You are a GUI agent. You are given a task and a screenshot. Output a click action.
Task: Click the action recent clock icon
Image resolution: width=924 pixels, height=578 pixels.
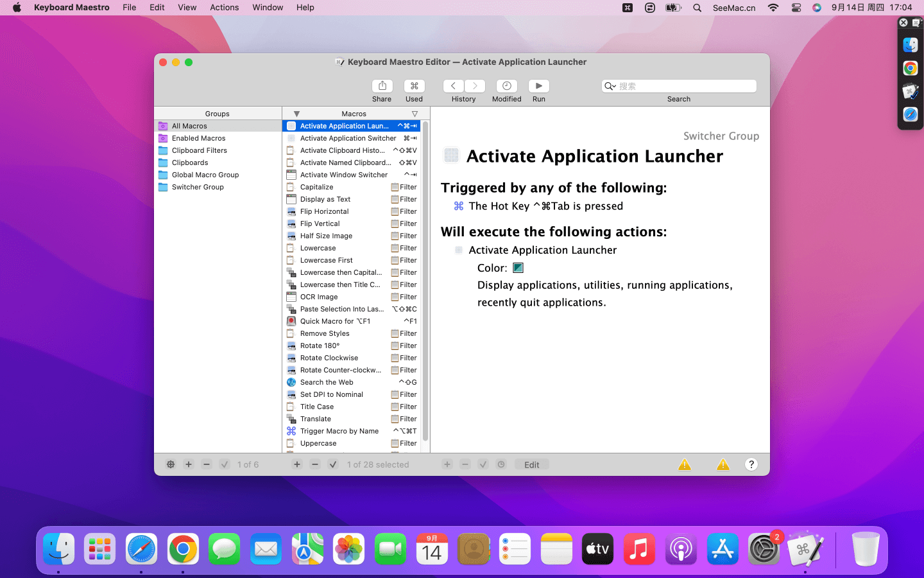pos(501,464)
